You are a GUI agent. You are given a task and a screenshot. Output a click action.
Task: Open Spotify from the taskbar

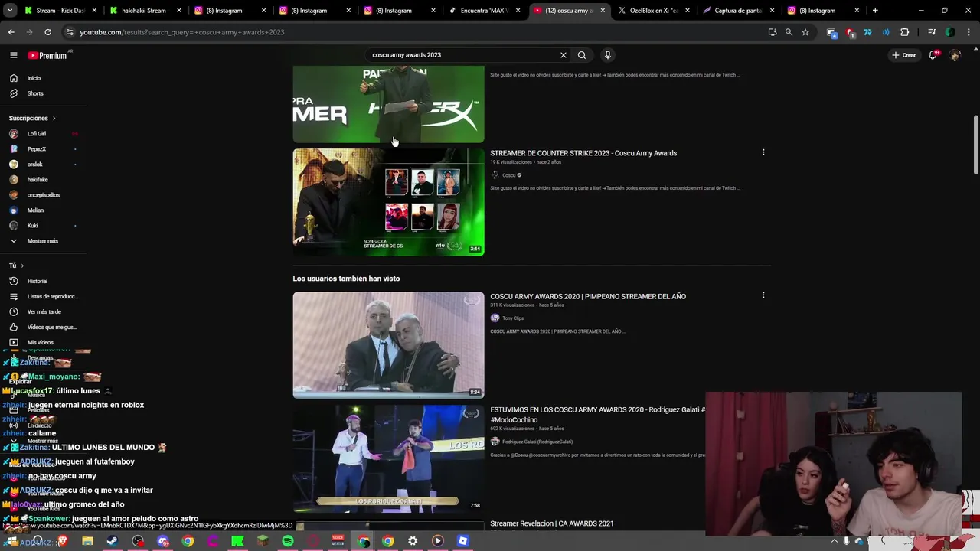(x=288, y=541)
